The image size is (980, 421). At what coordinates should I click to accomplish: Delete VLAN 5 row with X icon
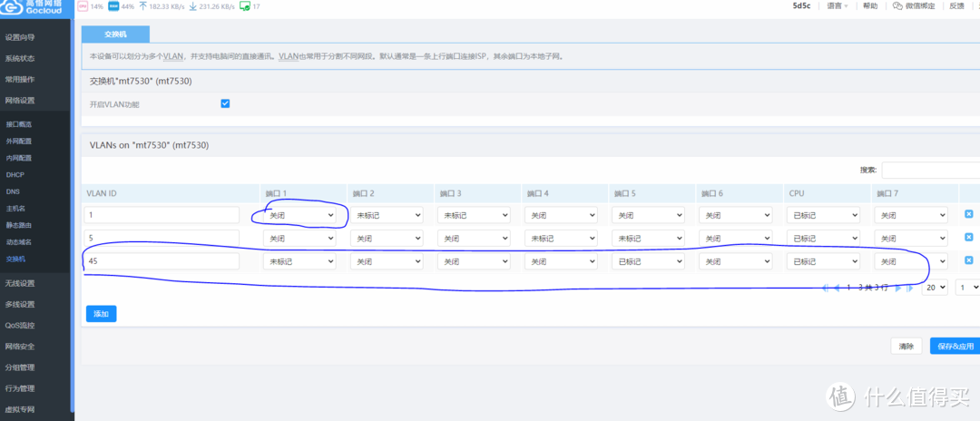click(969, 238)
